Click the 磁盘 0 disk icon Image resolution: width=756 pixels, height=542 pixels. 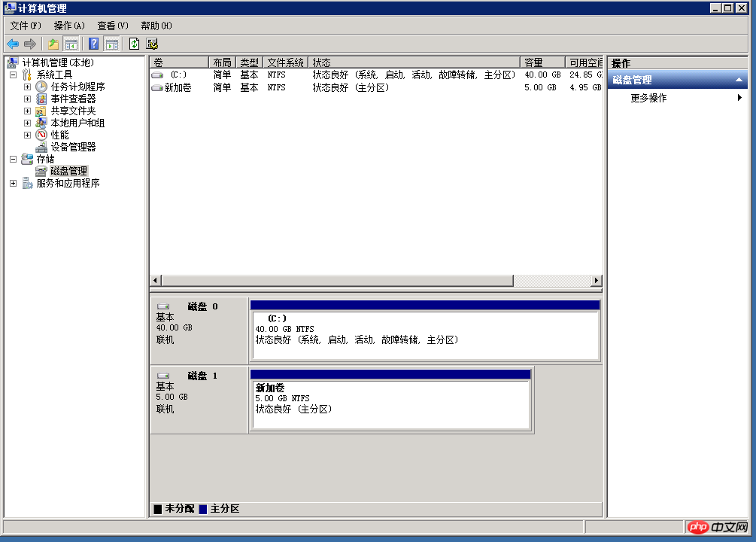click(x=163, y=306)
